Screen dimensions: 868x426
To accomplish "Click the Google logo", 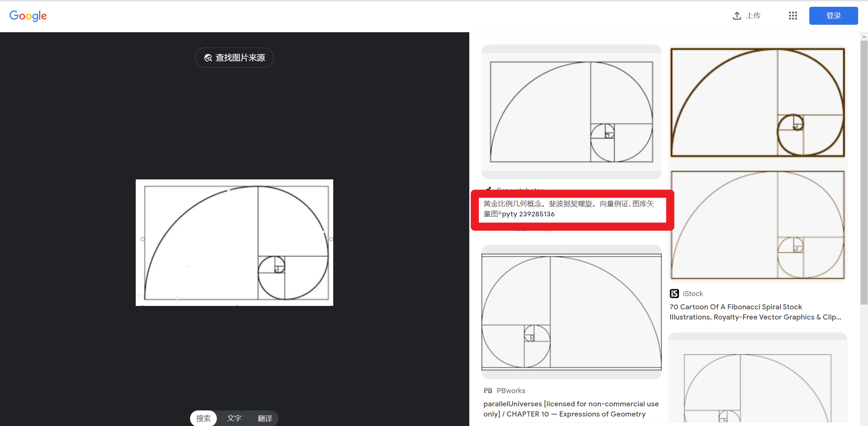I will 28,16.
